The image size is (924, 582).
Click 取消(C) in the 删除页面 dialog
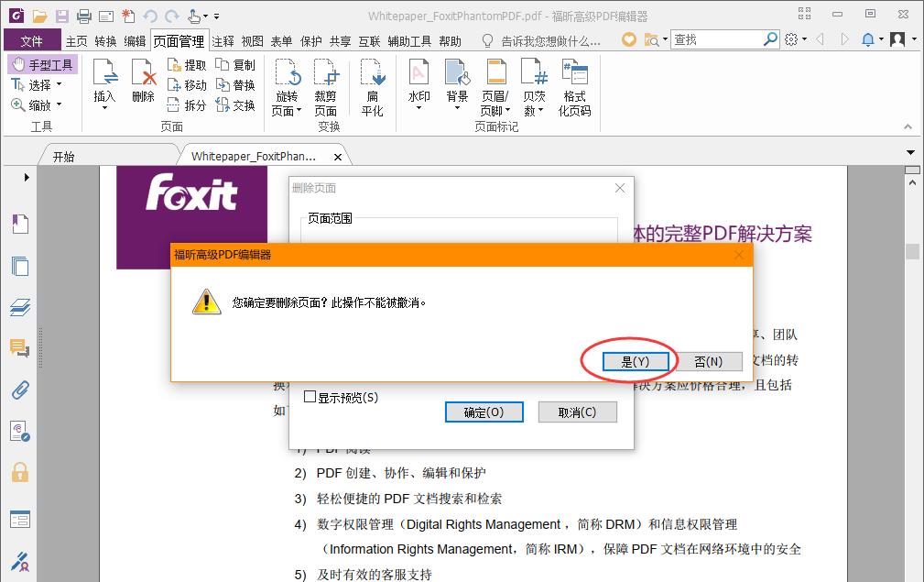578,412
